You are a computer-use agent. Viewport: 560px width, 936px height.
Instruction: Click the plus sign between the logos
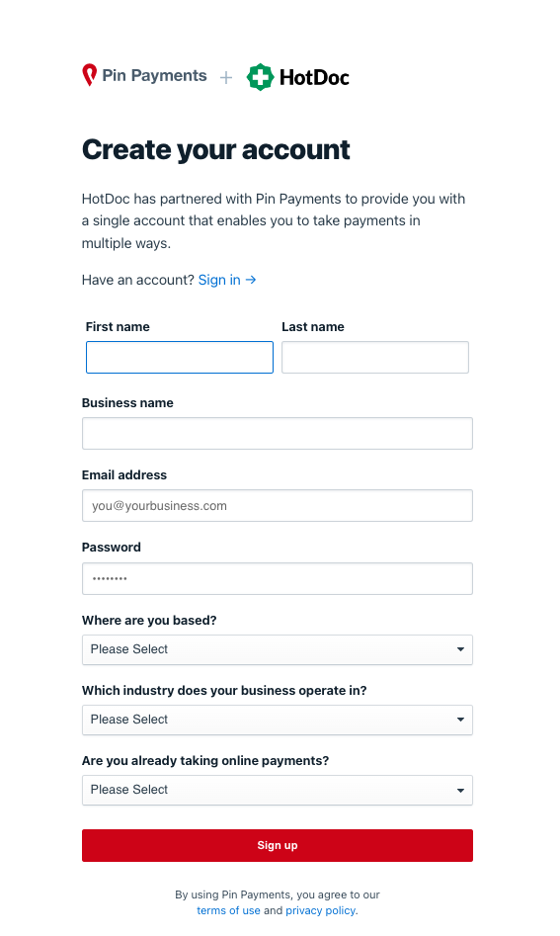226,78
